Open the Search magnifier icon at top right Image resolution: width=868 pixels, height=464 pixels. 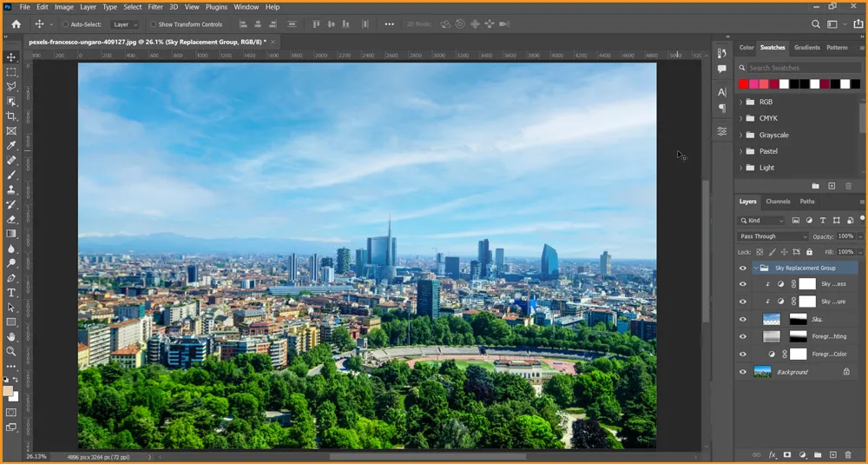point(815,24)
